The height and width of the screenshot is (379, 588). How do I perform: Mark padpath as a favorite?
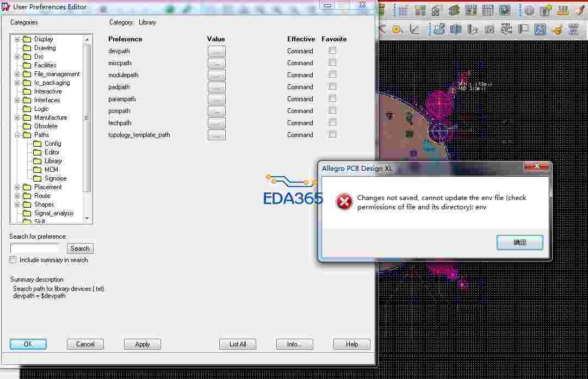coord(333,86)
